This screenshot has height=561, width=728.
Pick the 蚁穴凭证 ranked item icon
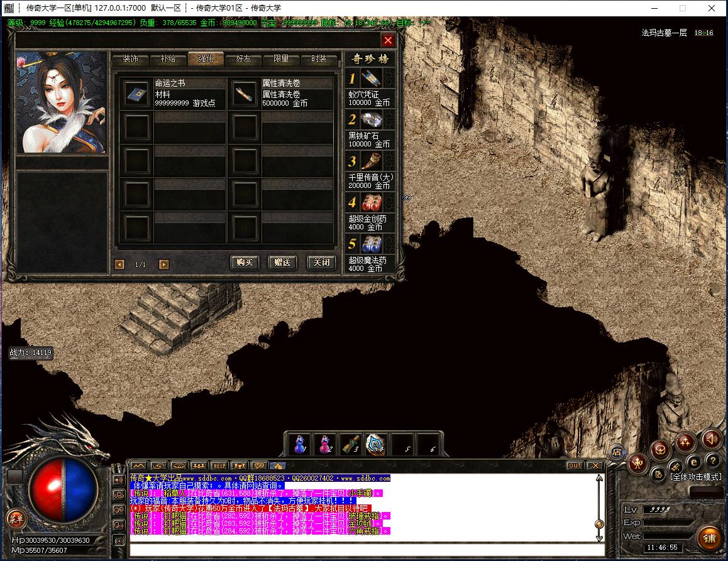[x=372, y=79]
